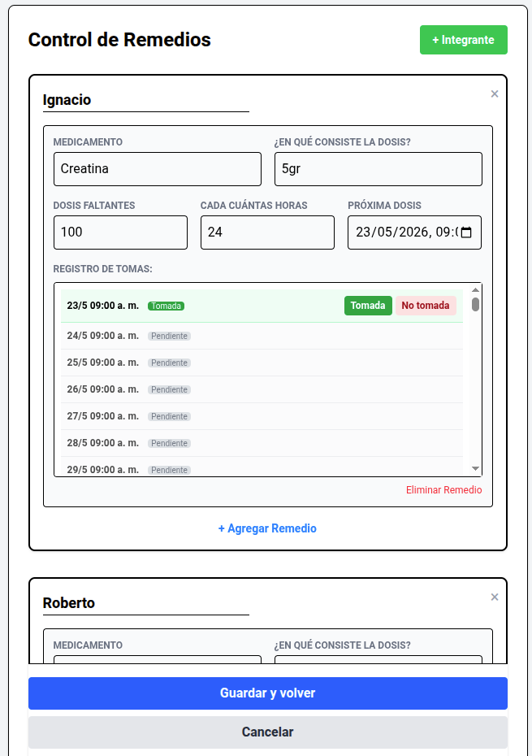Click + Agregar Remedio for Ignacio

coord(267,528)
